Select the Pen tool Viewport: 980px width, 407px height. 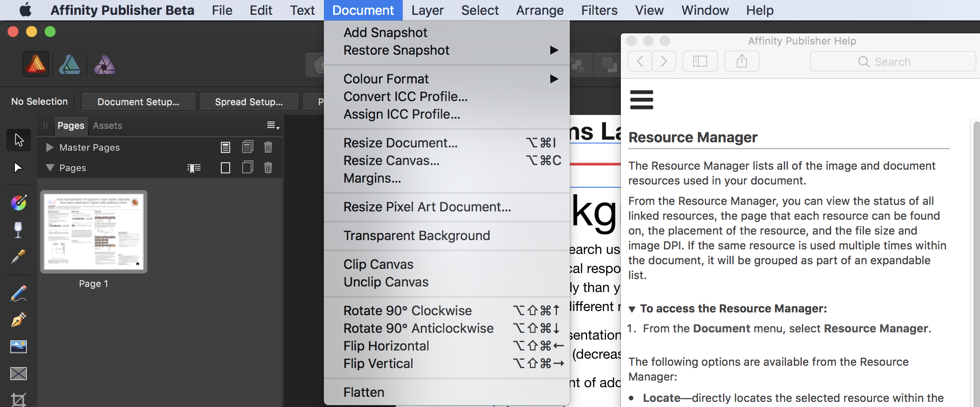(x=19, y=320)
